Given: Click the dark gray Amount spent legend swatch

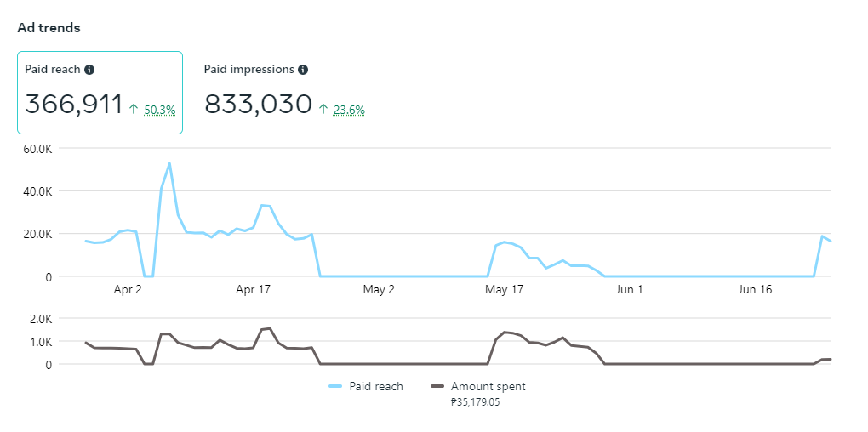Looking at the screenshot, I should tap(438, 387).
